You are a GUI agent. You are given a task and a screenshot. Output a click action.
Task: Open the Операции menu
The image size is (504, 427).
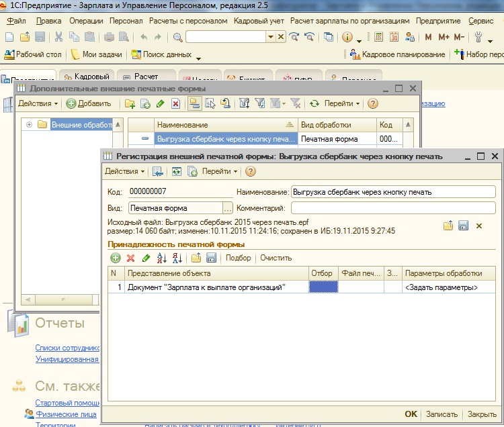86,21
